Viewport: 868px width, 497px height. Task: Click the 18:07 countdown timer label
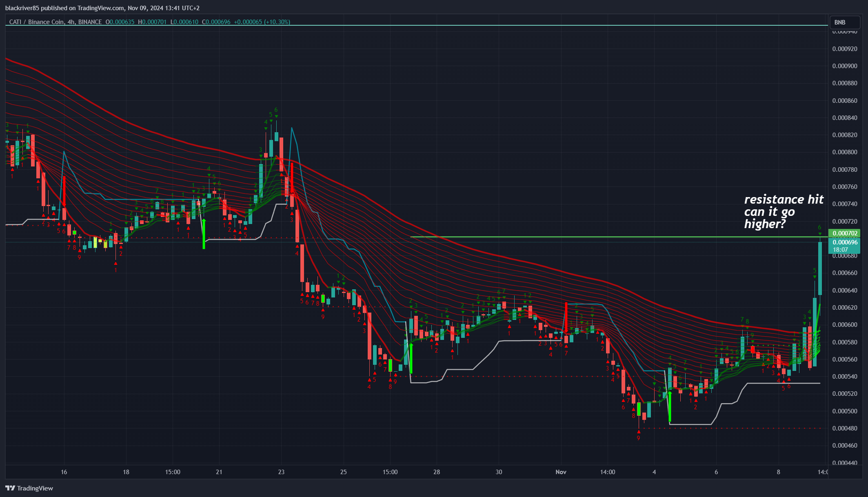[x=840, y=250]
